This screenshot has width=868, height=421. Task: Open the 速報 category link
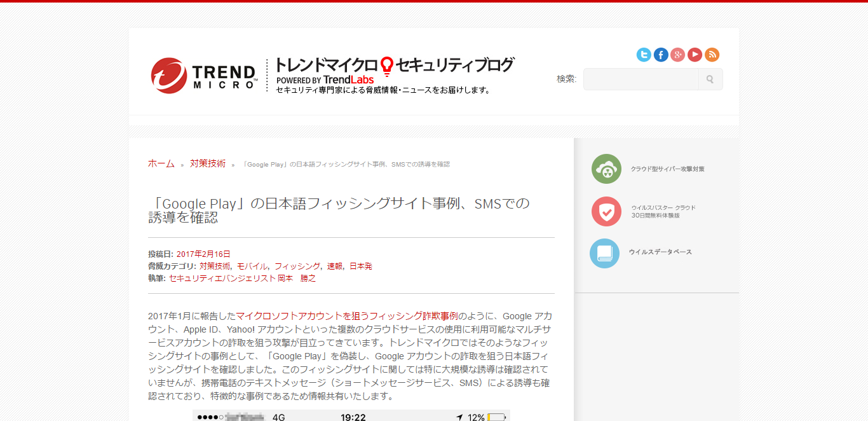coord(335,266)
